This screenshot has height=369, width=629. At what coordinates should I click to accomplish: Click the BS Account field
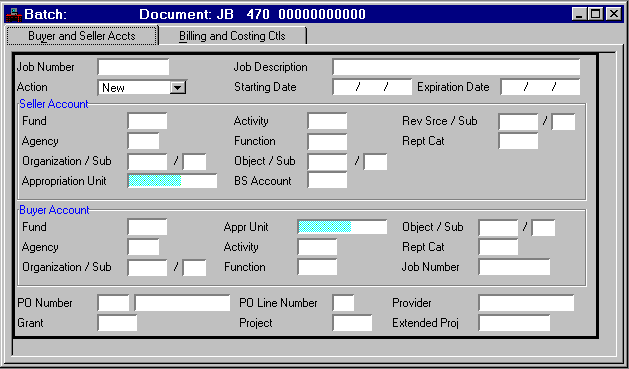327,180
